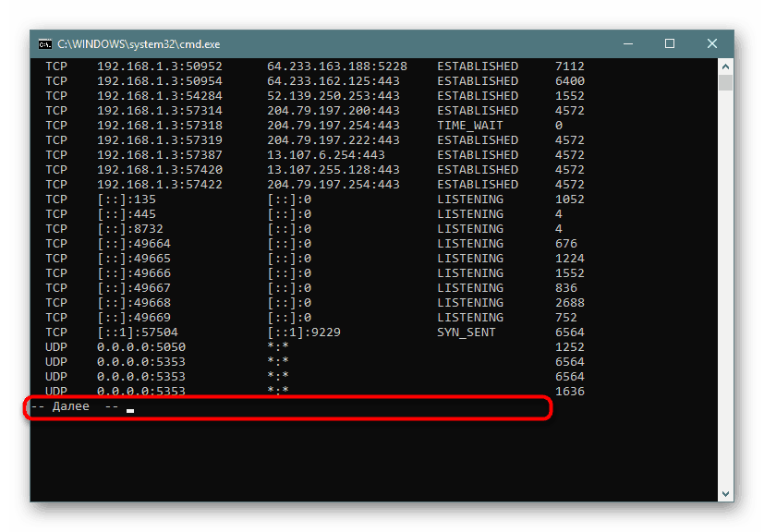Click the -- Далее -- prompt line
Viewport: 764px width, 532px height.
[x=75, y=406]
